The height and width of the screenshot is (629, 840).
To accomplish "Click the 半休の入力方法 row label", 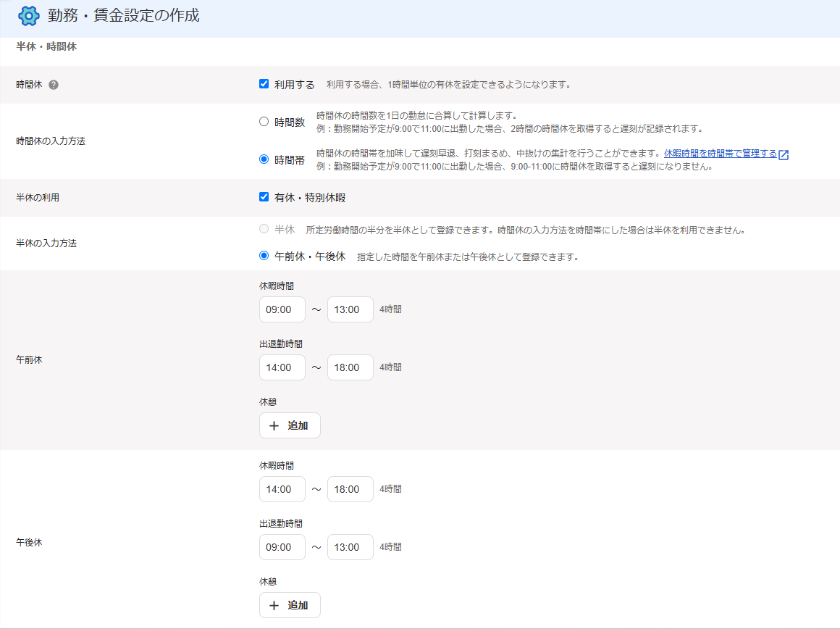I will pos(46,243).
